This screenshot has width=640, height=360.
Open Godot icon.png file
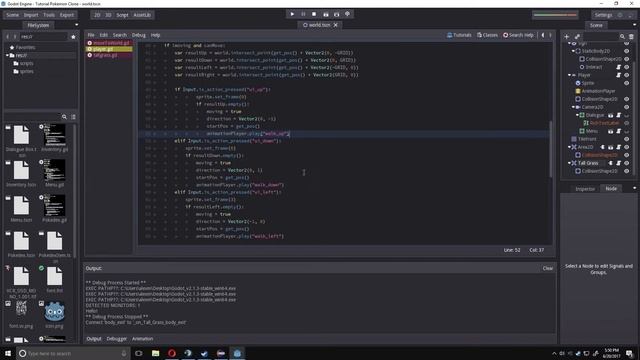click(x=54, y=316)
